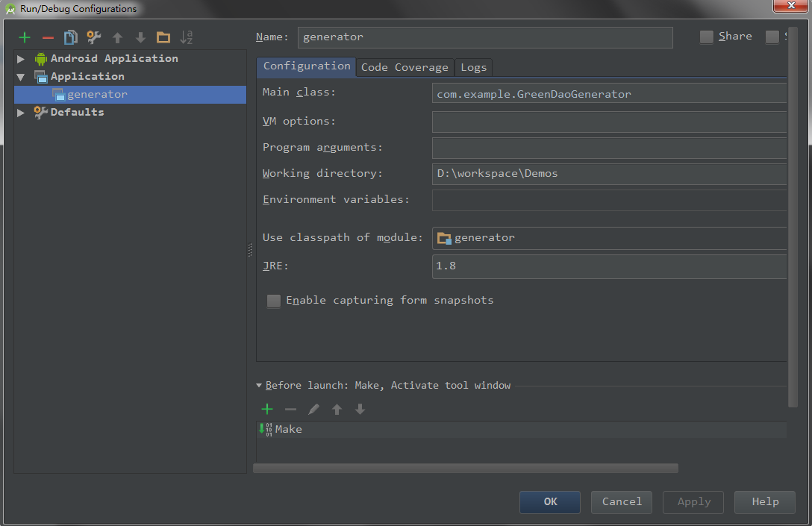Remove configuration with red minus icon

48,37
